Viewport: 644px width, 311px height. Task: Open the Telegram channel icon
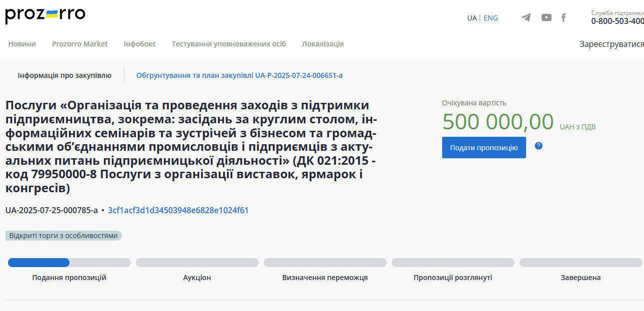(526, 17)
